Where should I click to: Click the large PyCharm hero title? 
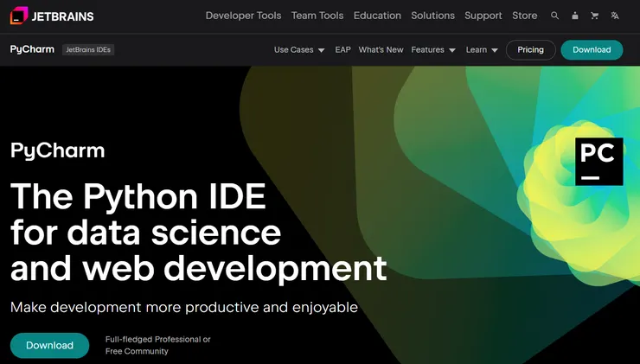[58, 151]
